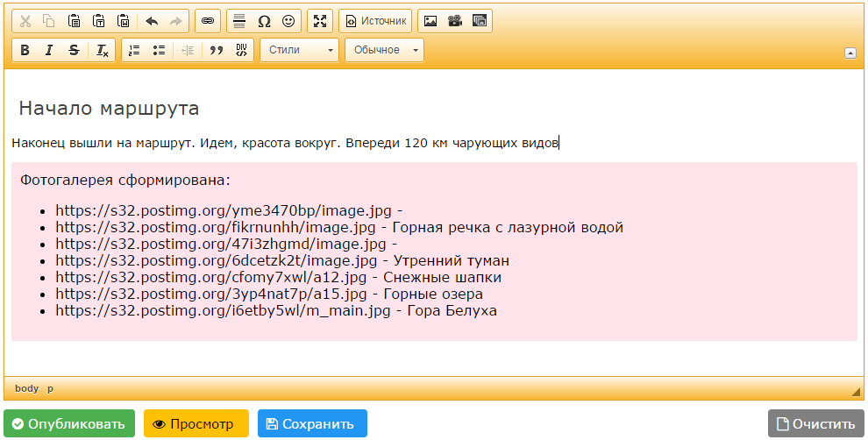Insert a horizontal line
868x440 pixels.
tap(239, 21)
